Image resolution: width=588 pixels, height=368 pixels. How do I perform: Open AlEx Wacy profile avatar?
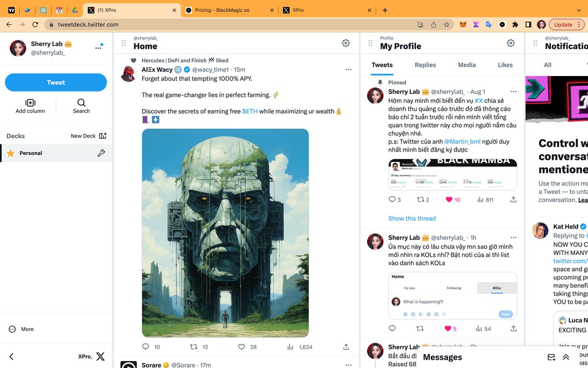(129, 74)
